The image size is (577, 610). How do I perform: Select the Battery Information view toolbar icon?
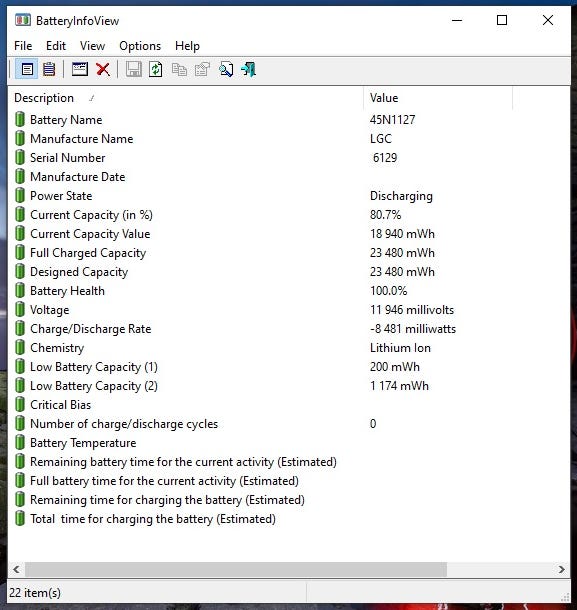pos(27,70)
